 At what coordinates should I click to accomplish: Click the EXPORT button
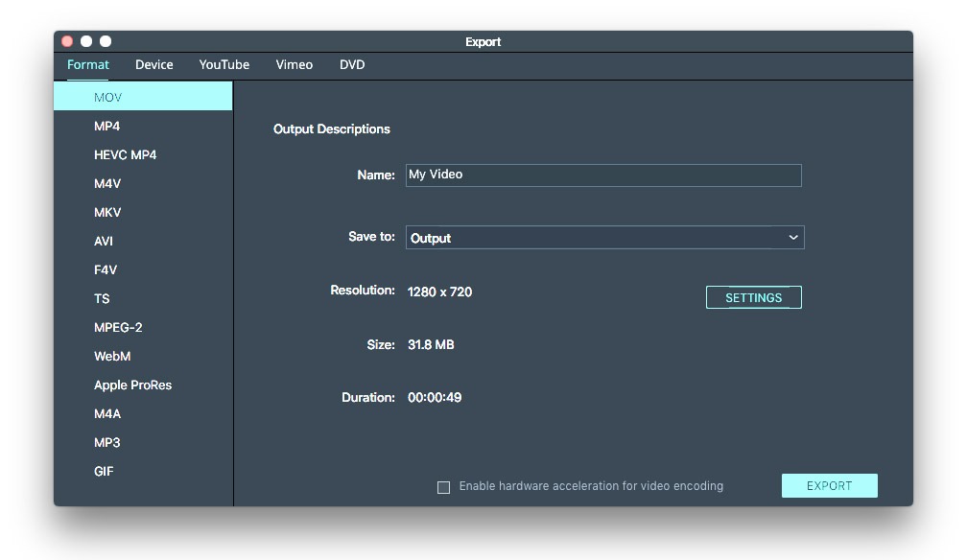click(x=830, y=485)
